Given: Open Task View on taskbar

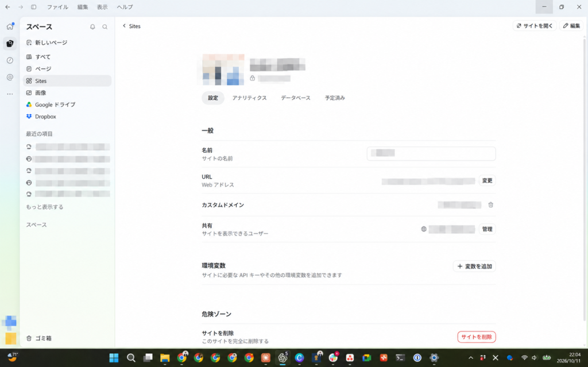Looking at the screenshot, I should 148,358.
